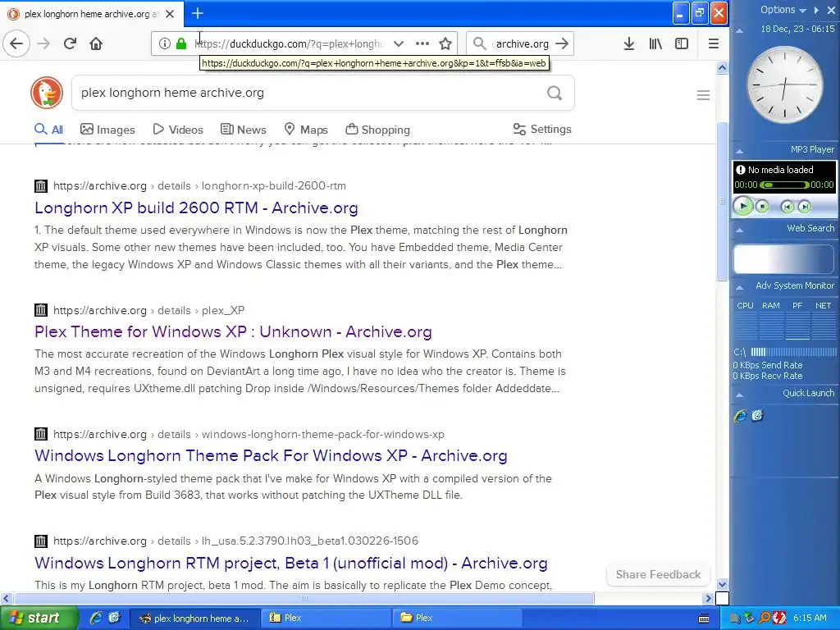The image size is (840, 630).
Task: Click the horizontal scrollbar thumb
Action: [x=304, y=598]
